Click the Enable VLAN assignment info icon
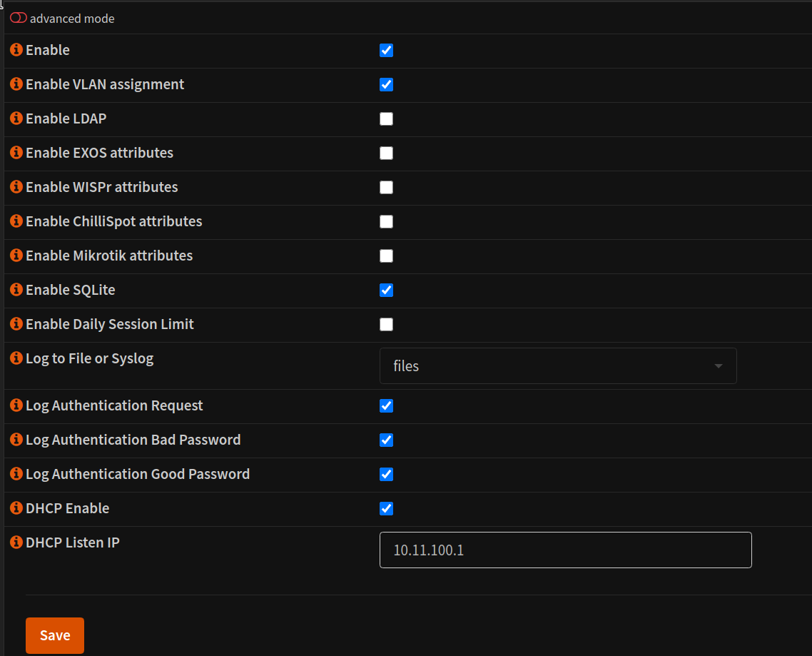This screenshot has height=656, width=812. (x=16, y=84)
